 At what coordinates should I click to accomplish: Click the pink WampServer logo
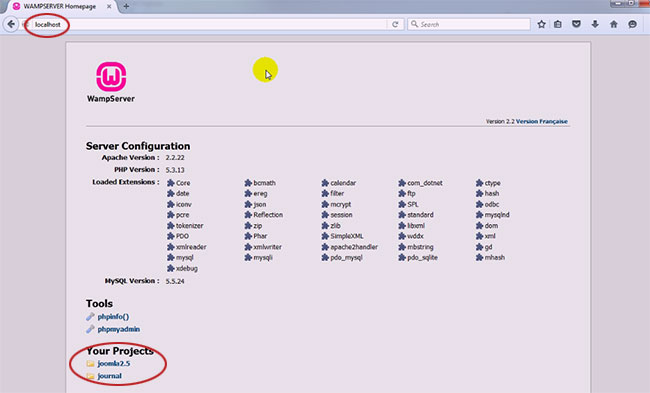(111, 77)
